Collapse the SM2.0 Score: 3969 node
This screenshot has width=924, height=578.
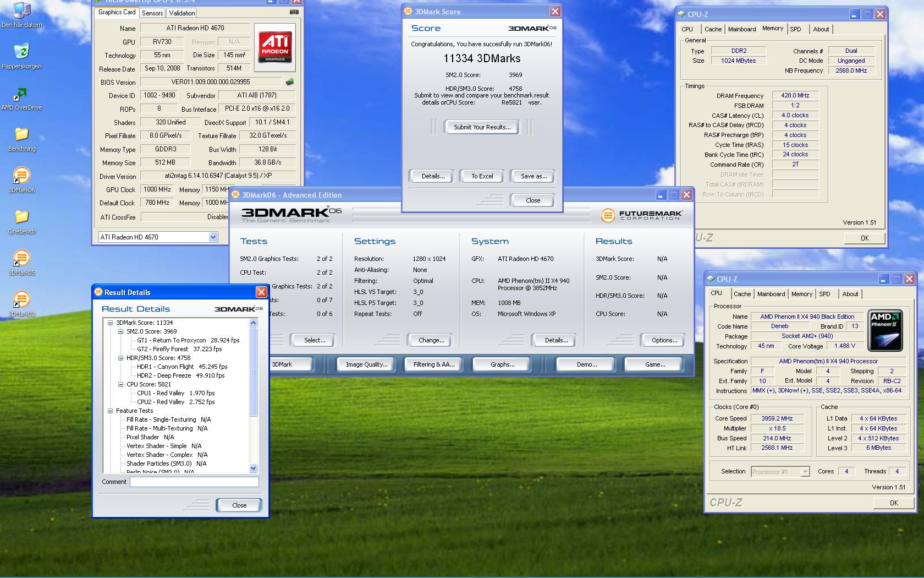pyautogui.click(x=120, y=331)
